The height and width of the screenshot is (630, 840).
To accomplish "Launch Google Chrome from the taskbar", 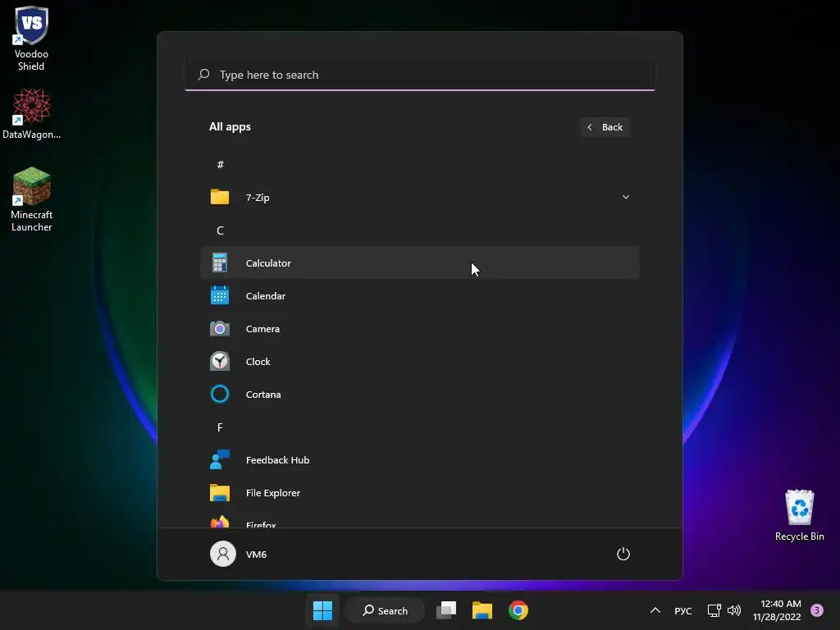I will point(518,610).
